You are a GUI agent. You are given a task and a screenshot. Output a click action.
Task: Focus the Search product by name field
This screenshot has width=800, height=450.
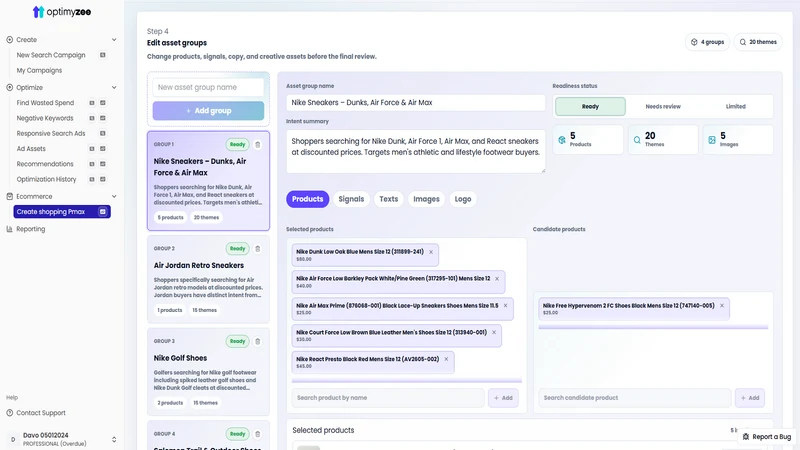[x=388, y=398]
